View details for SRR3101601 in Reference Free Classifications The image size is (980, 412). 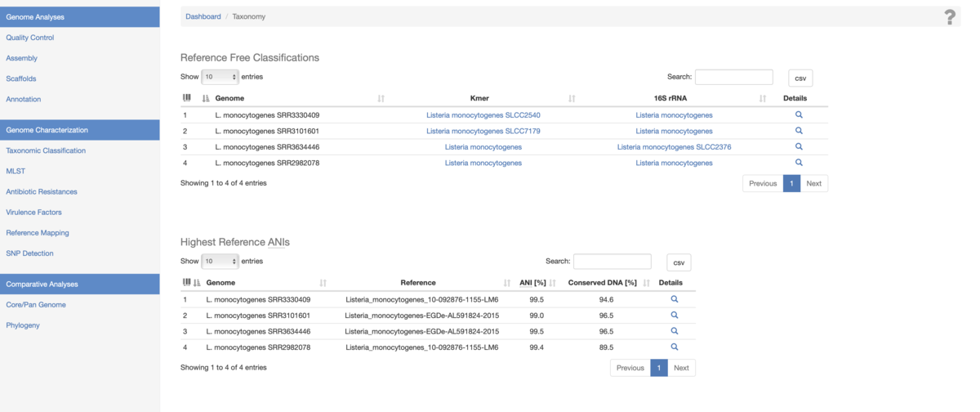(x=799, y=131)
